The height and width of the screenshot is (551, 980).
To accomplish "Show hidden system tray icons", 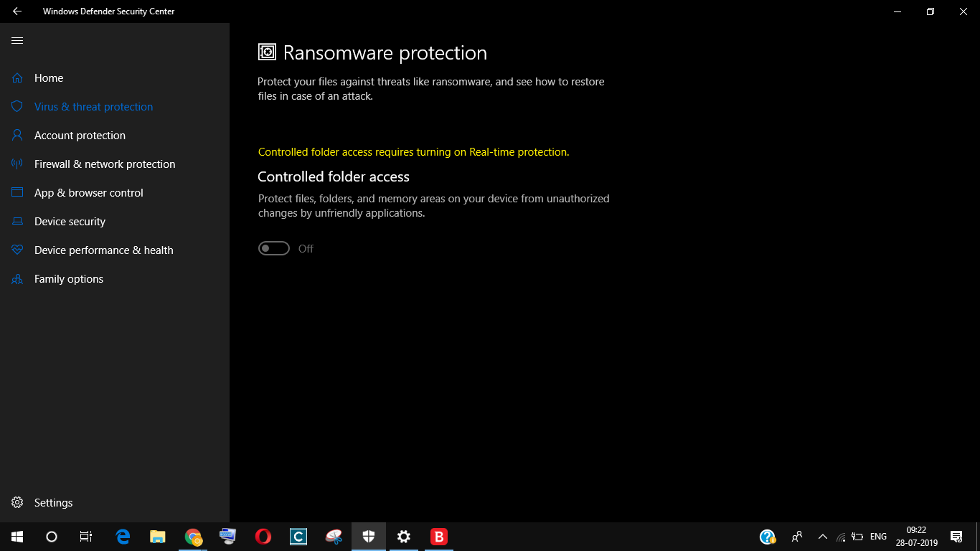I will tap(823, 537).
